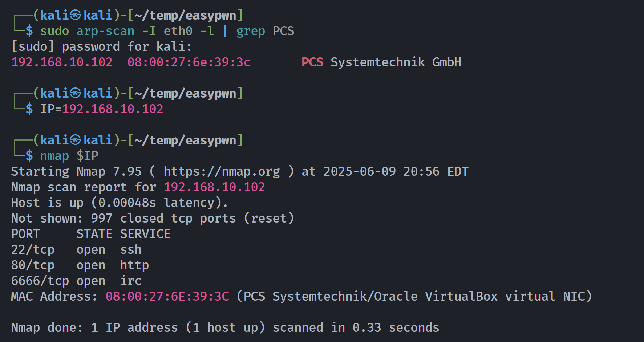Image resolution: width=644 pixels, height=342 pixels.
Task: Click the 192.168.10.102 arp-scan result
Action: pyautogui.click(x=62, y=62)
